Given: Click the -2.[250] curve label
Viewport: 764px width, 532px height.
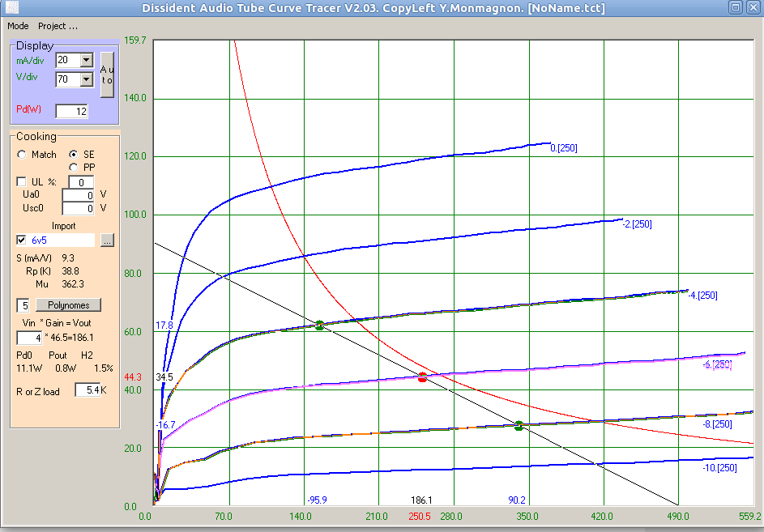Looking at the screenshot, I should 638,224.
